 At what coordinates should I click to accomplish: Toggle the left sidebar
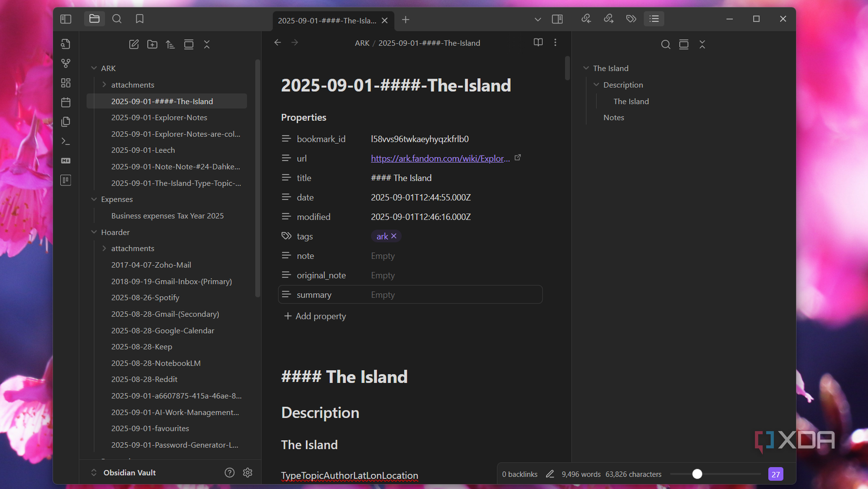point(66,18)
